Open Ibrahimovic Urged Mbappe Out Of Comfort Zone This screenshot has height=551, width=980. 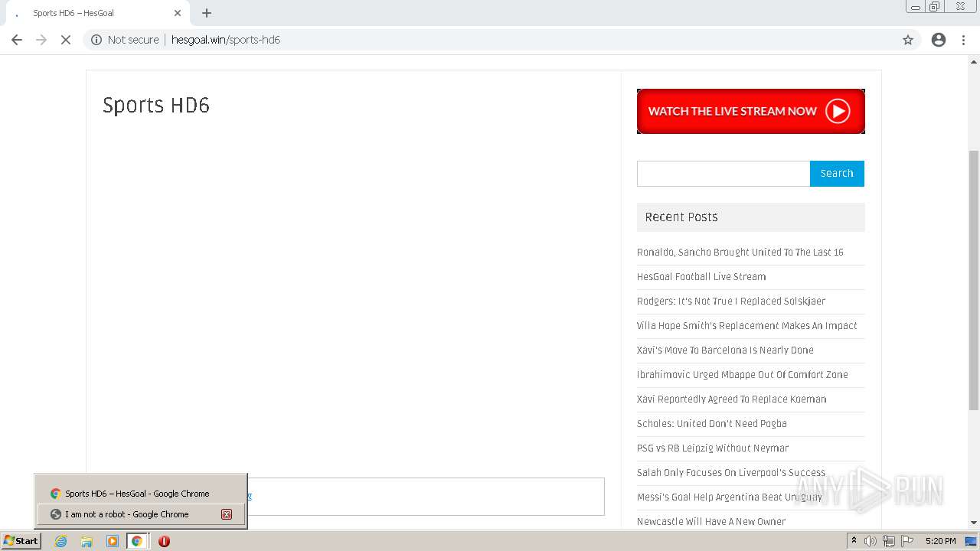743,374
